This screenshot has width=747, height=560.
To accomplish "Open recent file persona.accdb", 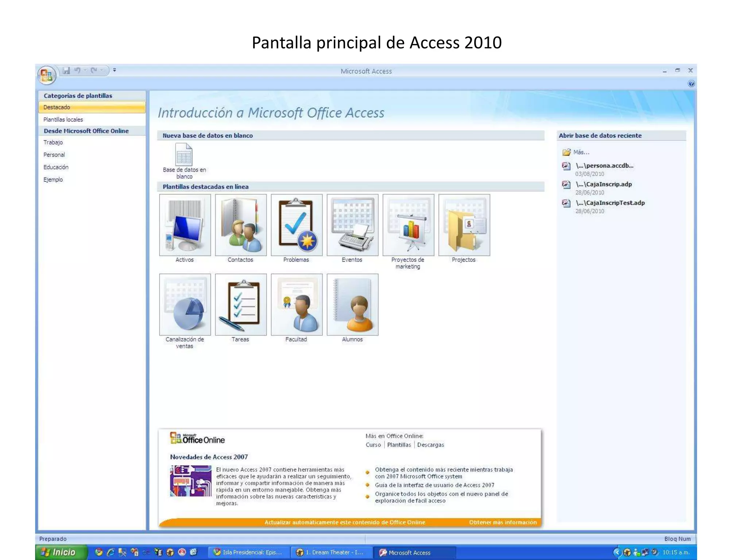I will click(604, 166).
